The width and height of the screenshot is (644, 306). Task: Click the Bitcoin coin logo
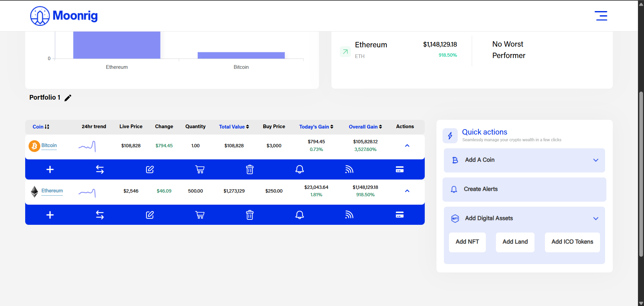[34, 146]
